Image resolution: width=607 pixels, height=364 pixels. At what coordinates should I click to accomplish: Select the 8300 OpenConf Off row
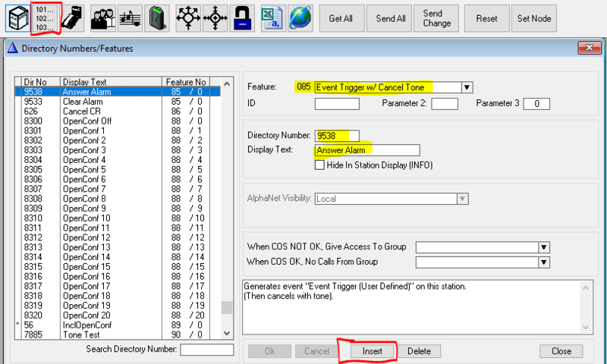(x=118, y=121)
